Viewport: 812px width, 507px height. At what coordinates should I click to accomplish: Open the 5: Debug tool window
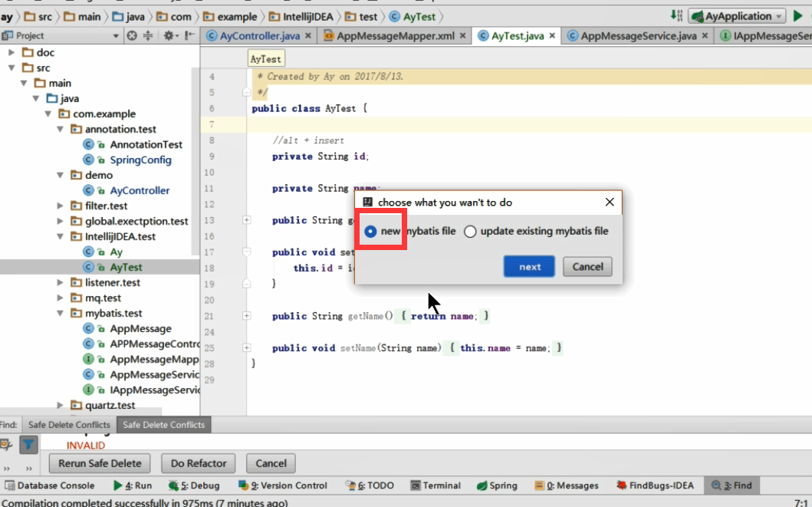pos(194,486)
